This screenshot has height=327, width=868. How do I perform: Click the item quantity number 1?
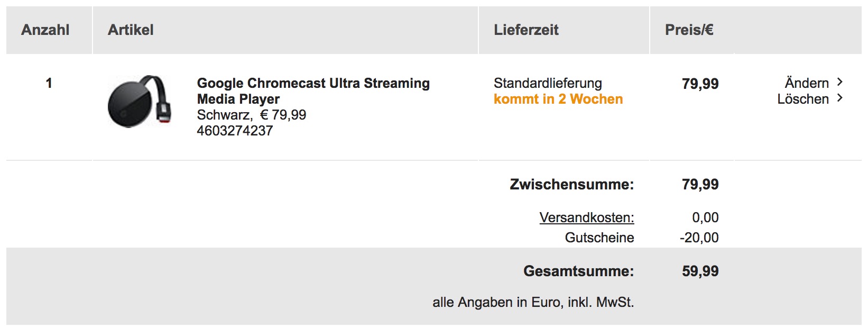click(49, 83)
